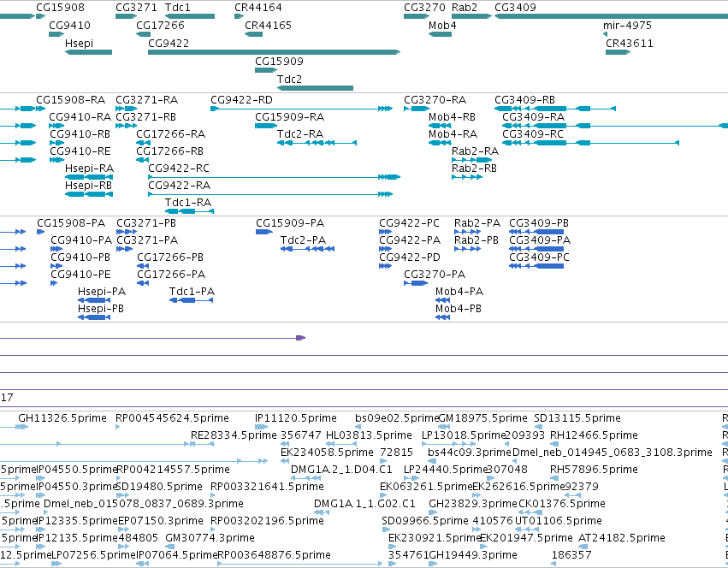Select the Tdc1 gene feature
The width and height of the screenshot is (728, 568).
click(190, 16)
